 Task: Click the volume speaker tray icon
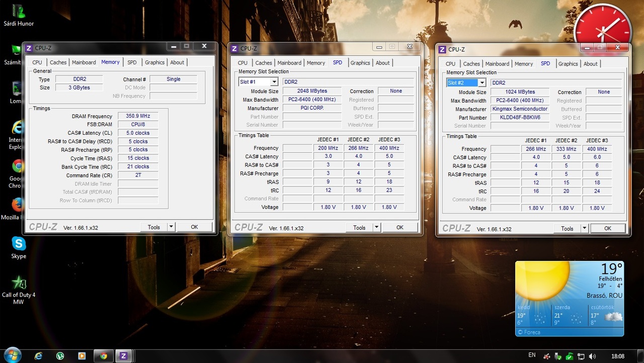point(592,356)
